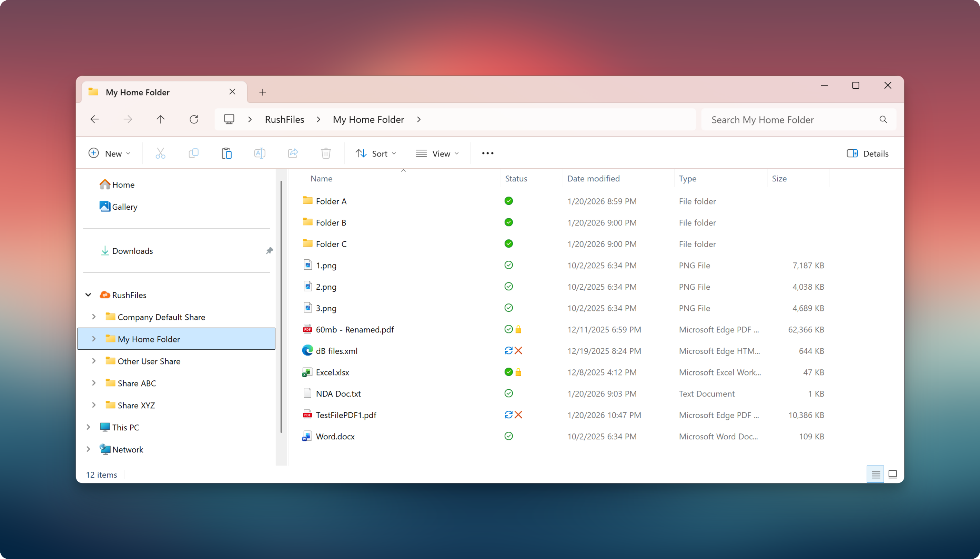
Task: Open the View dropdown menu
Action: (437, 153)
